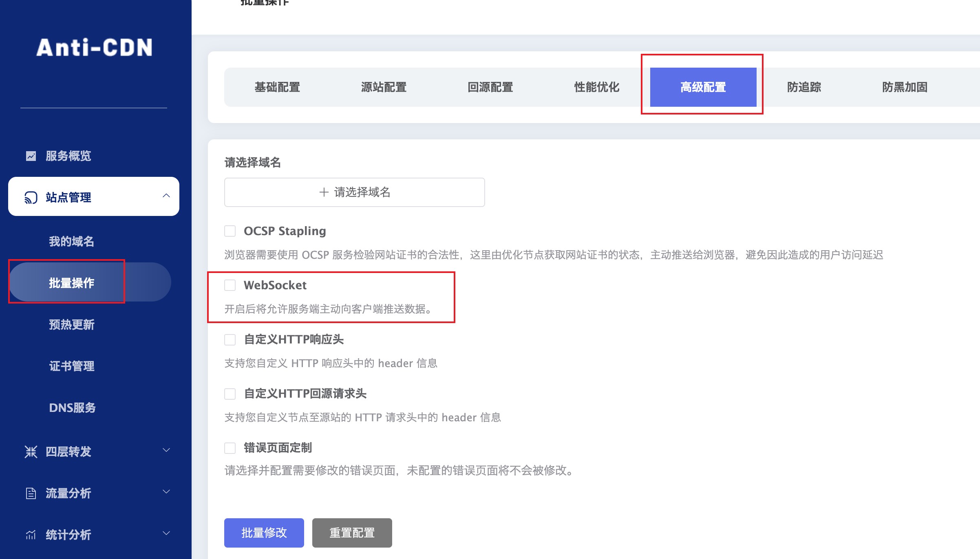The width and height of the screenshot is (980, 559).
Task: Expand the 四层转发 menu chevron
Action: 166,450
